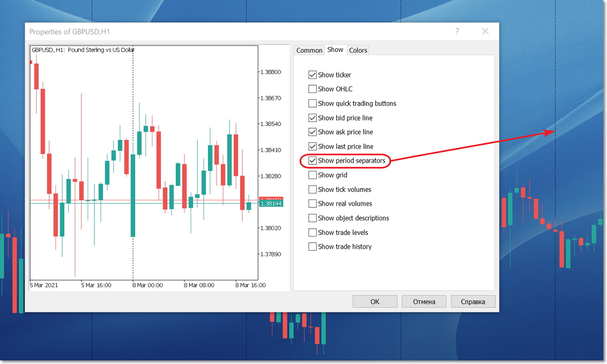Enable Show quick trading buttons

[x=312, y=103]
